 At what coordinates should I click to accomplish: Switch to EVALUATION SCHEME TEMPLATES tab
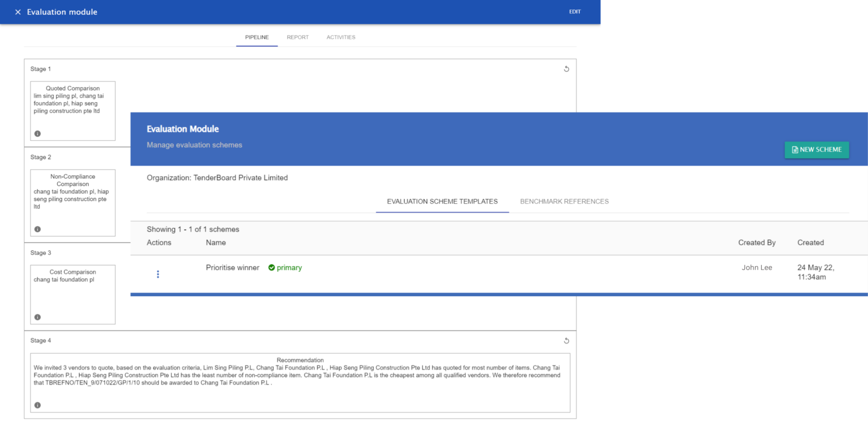[442, 201]
